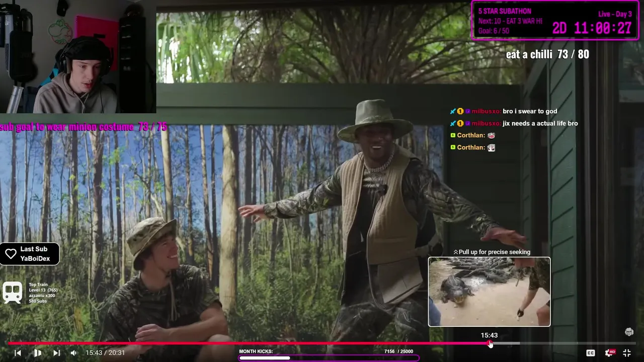
Task: Click the 7156 / 25000 kicks counter
Action: point(398,351)
